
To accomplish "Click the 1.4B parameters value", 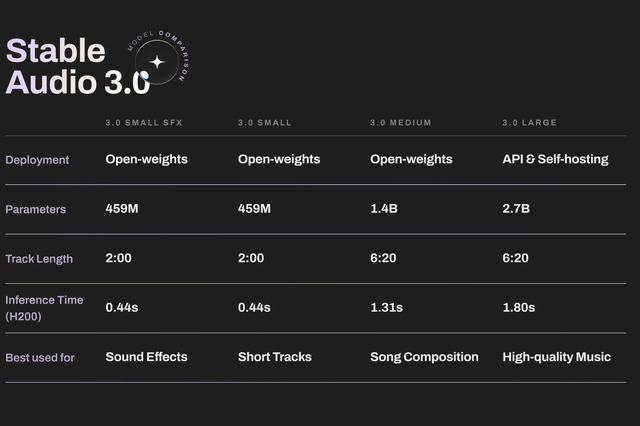I will (384, 209).
